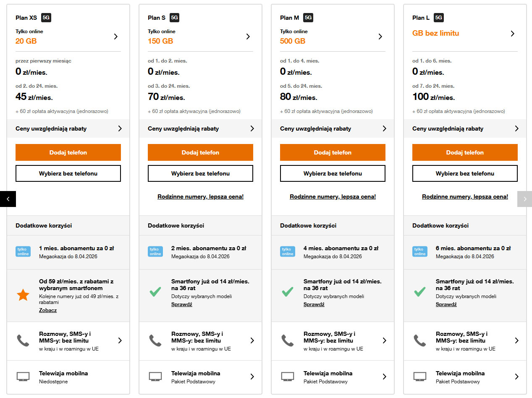532x398 pixels.
Task: Open 'Rodzinne numery, lepsza cena!' link in Plan S
Action: point(200,196)
